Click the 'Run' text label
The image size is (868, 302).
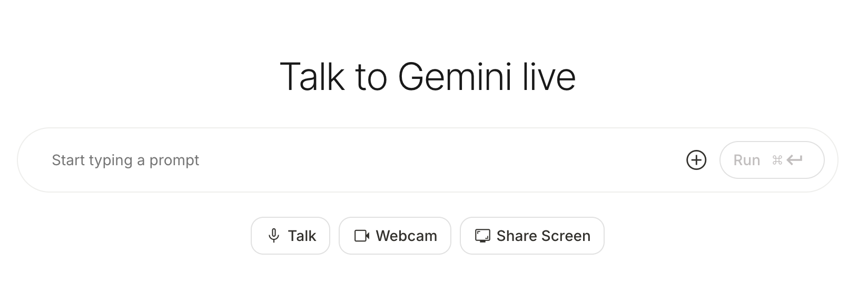point(747,160)
